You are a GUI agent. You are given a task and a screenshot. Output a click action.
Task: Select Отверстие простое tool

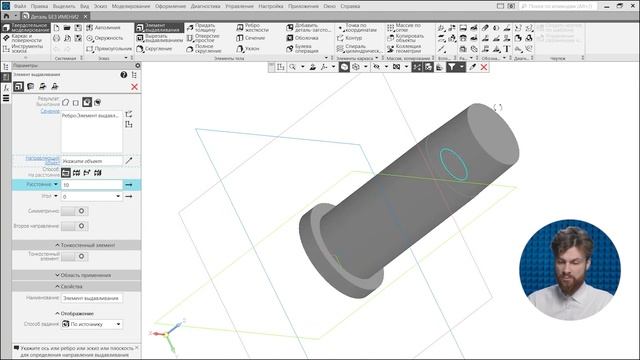click(203, 38)
